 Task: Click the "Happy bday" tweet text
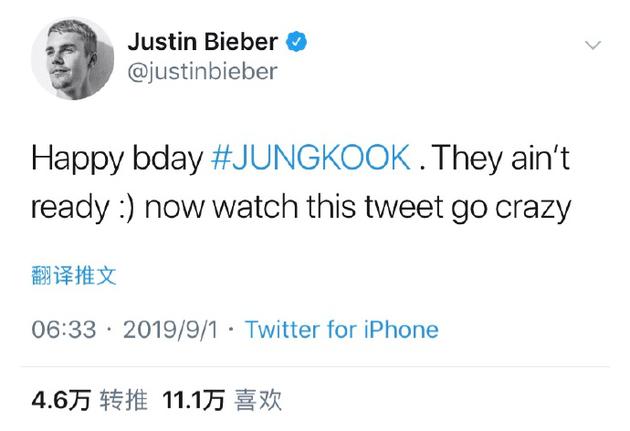coord(117,158)
